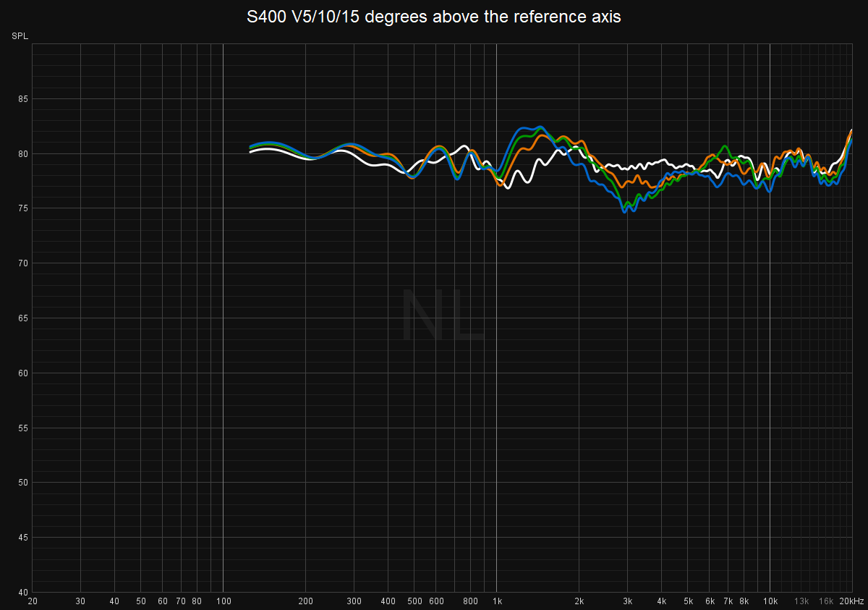This screenshot has height=610, width=868.
Task: Click the '6k' frequency label
Action: pos(710,601)
